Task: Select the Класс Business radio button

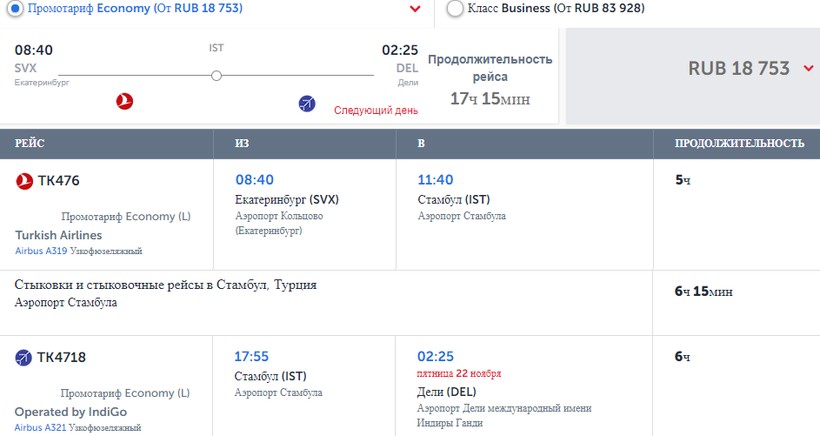Action: click(x=456, y=9)
